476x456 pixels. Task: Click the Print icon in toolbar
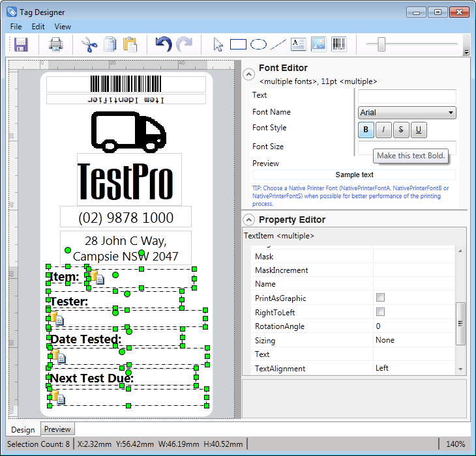[56, 45]
